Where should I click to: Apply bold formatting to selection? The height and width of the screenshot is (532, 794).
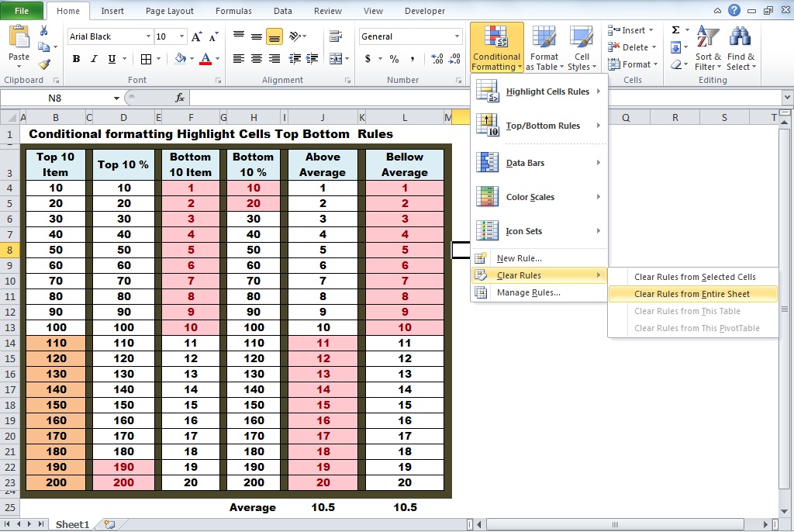(75, 58)
